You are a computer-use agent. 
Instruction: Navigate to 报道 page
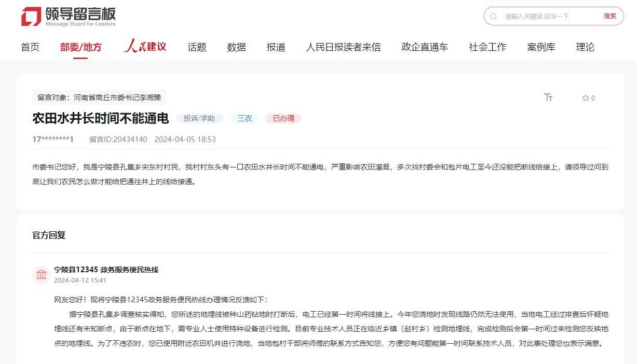click(276, 47)
